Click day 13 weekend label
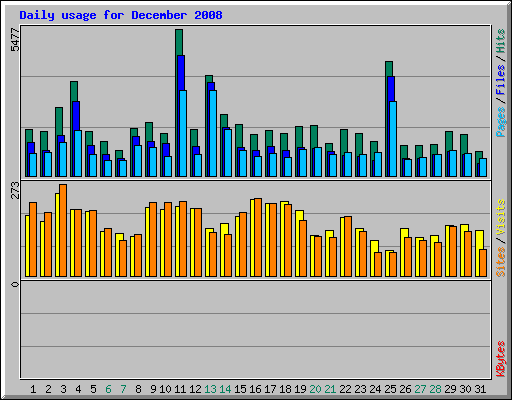Image resolution: width=512 pixels, height=400 pixels. tap(210, 389)
